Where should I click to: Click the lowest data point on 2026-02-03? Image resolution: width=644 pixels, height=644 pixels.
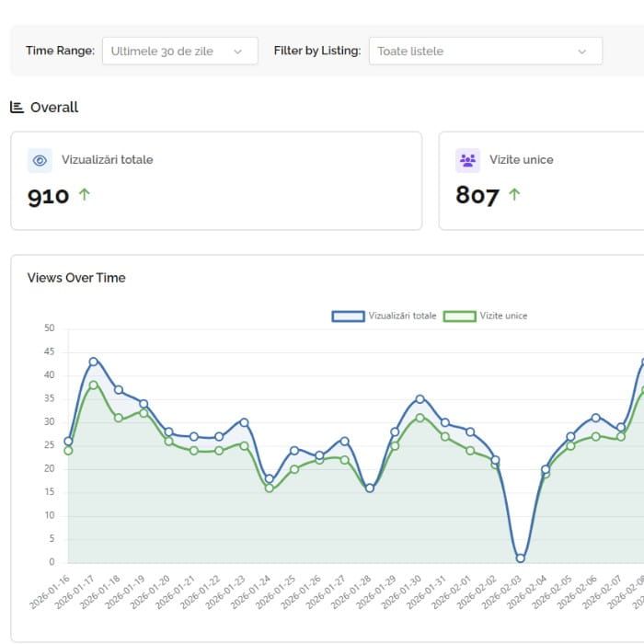pyautogui.click(x=520, y=558)
